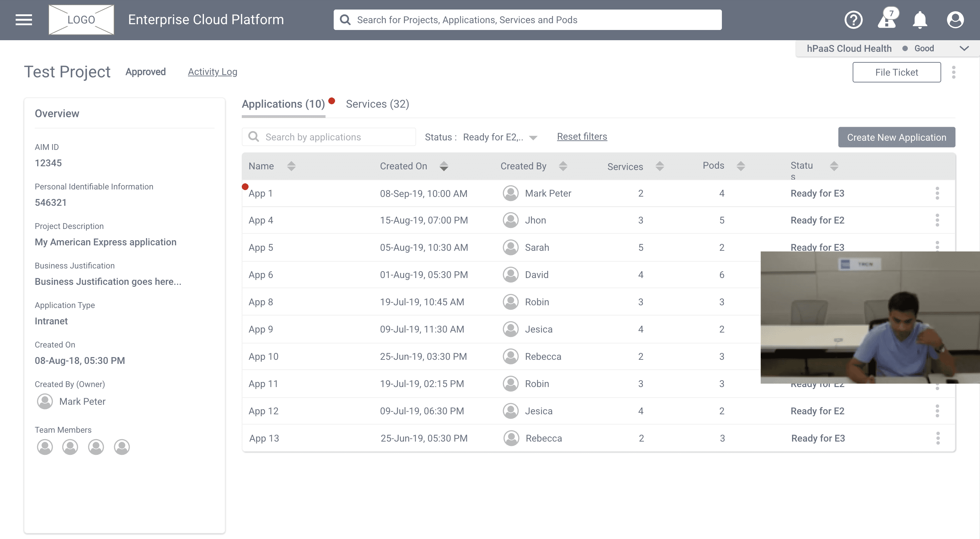
Task: Sort table by Pods column
Action: [740, 166]
